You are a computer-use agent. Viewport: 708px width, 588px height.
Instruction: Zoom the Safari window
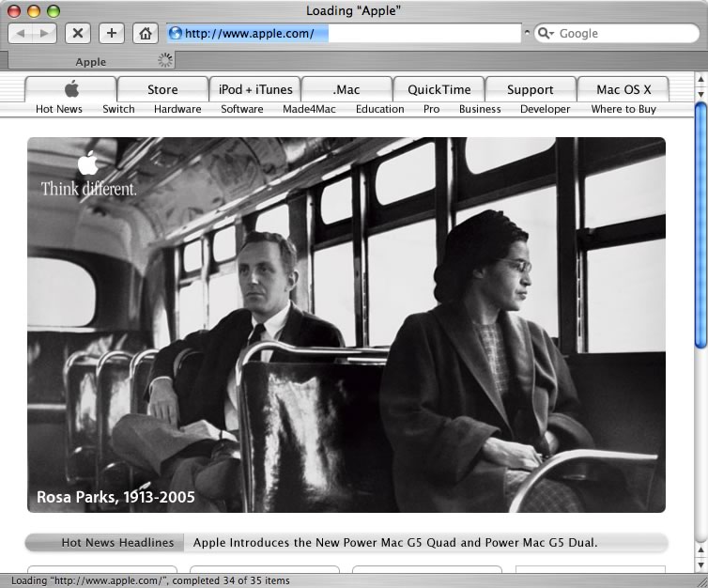click(54, 10)
